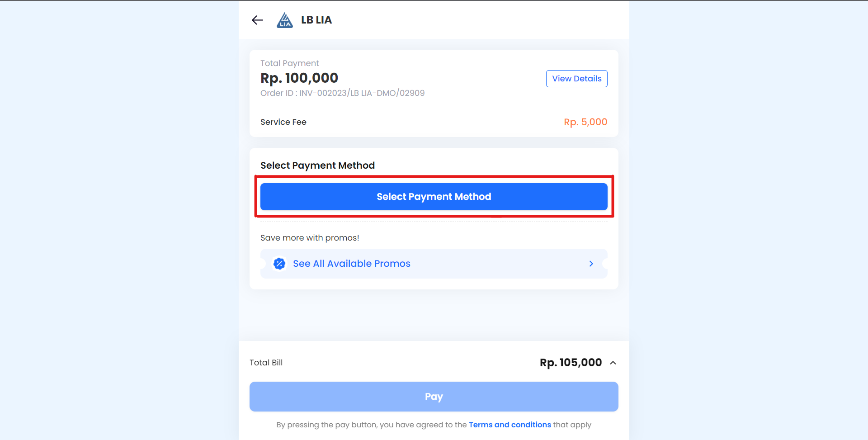Click the LB LIA merchant name
The image size is (868, 440).
point(316,20)
